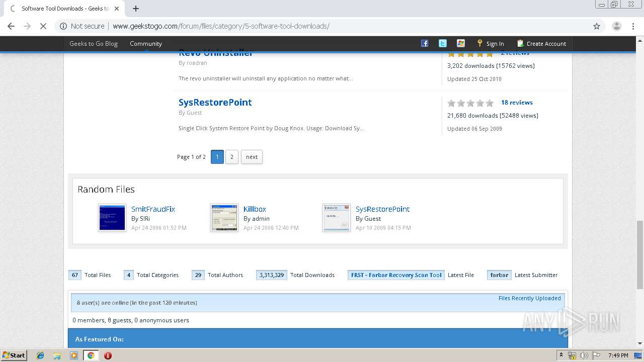Image resolution: width=644 pixels, height=362 pixels.
Task: Open FRST - Farbar Recovery Scan Tool link
Action: [396, 275]
